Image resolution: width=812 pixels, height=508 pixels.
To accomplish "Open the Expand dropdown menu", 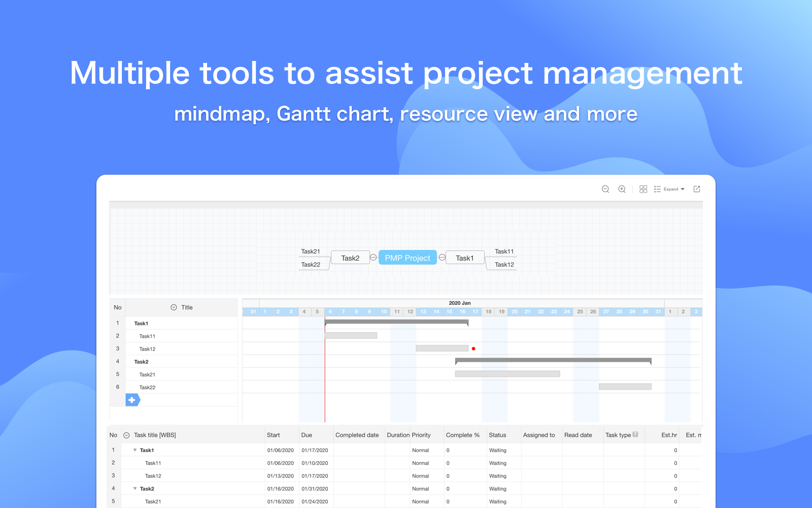I will coord(670,189).
